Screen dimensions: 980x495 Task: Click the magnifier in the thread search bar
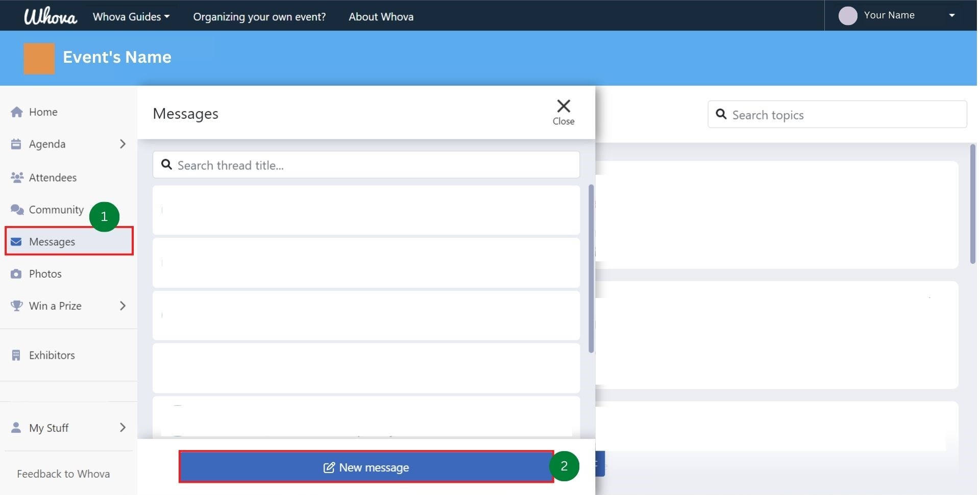click(167, 164)
